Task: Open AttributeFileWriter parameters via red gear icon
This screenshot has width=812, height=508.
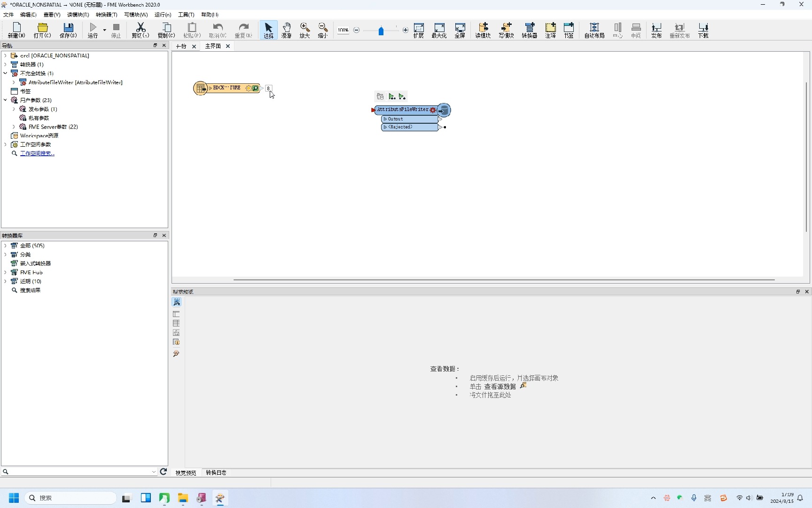Action: [433, 110]
